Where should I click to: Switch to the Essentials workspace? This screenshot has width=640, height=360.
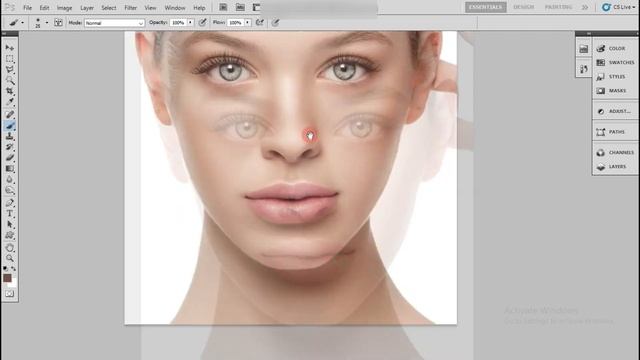(486, 7)
